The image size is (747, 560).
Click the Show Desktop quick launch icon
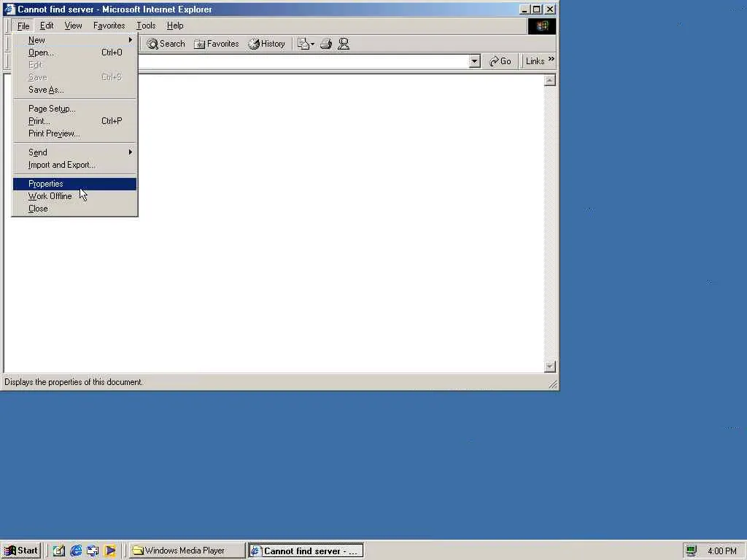coord(58,551)
